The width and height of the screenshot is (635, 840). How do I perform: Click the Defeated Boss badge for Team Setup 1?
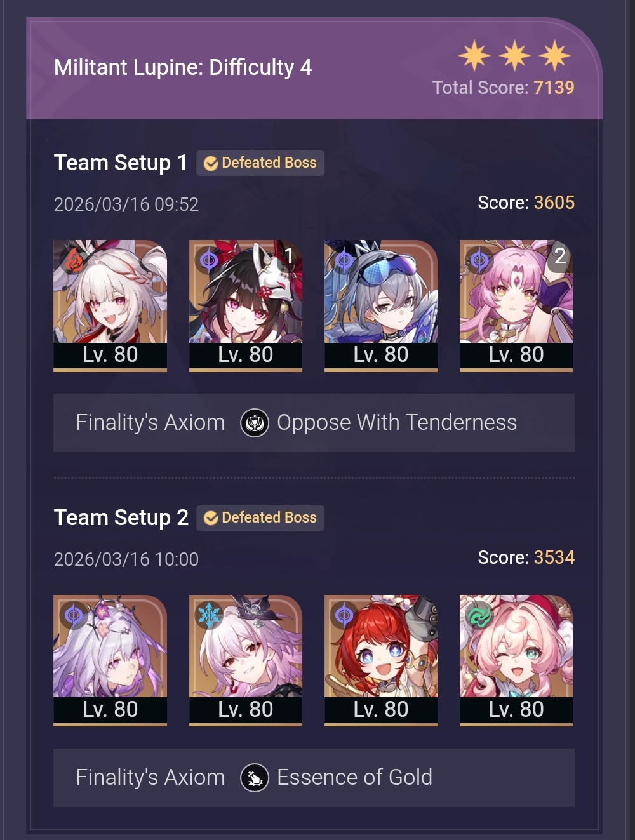click(260, 163)
